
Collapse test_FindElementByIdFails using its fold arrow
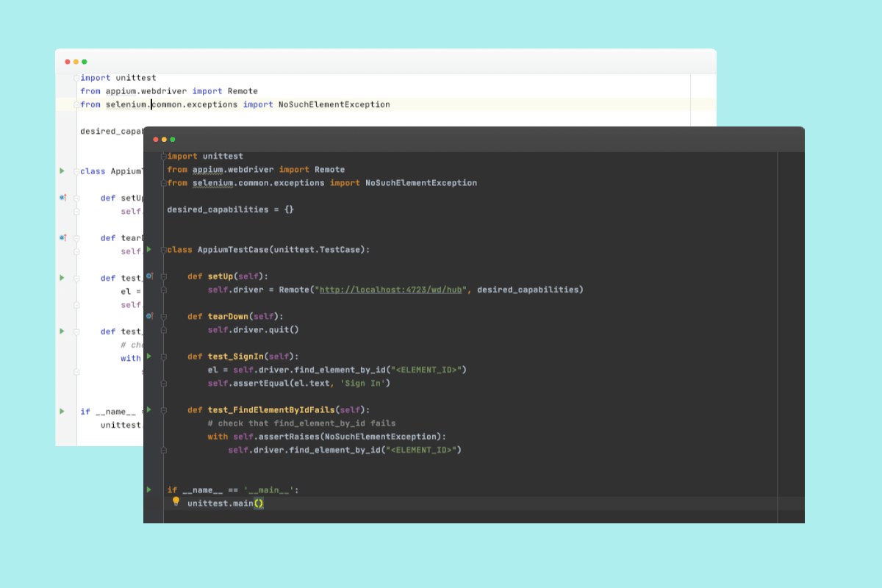tap(162, 409)
